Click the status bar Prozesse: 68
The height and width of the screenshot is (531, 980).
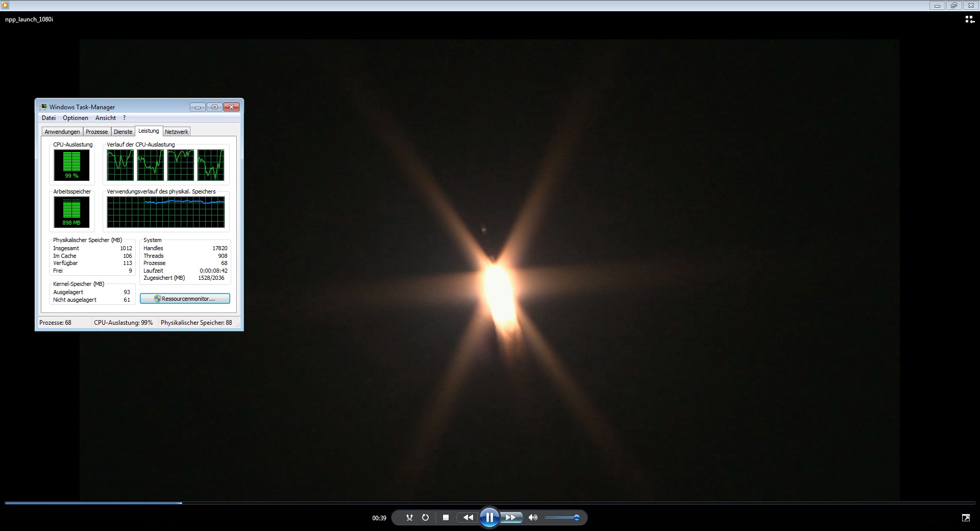point(55,323)
